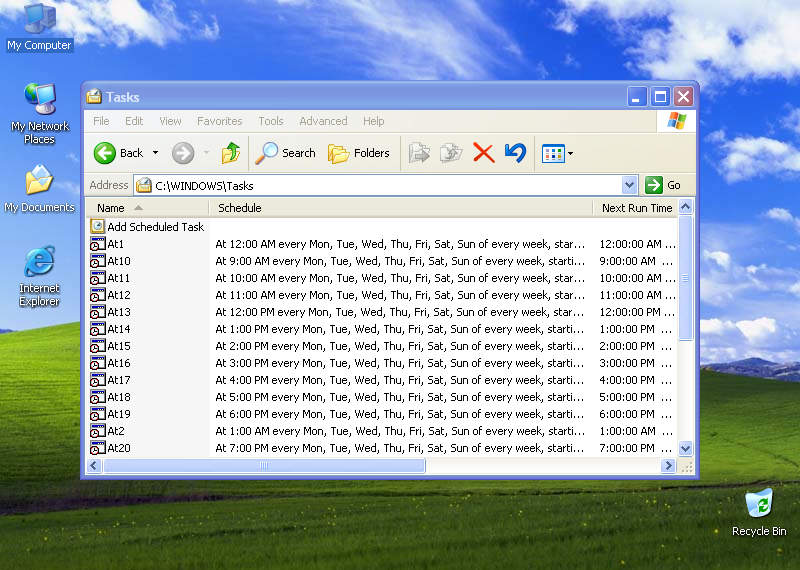Open the View menu

coord(170,121)
